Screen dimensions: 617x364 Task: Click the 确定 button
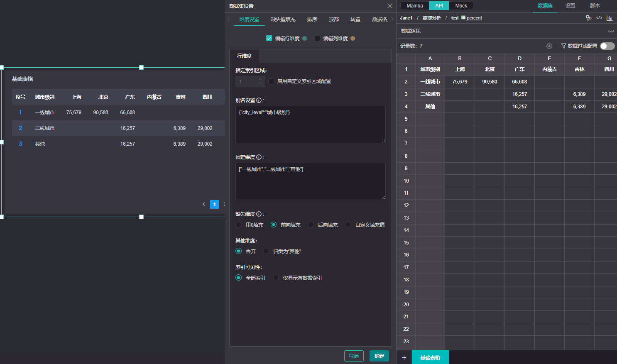click(379, 356)
